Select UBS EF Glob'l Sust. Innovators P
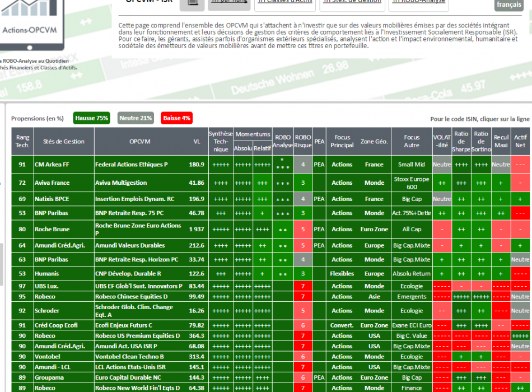 click(270, 286)
